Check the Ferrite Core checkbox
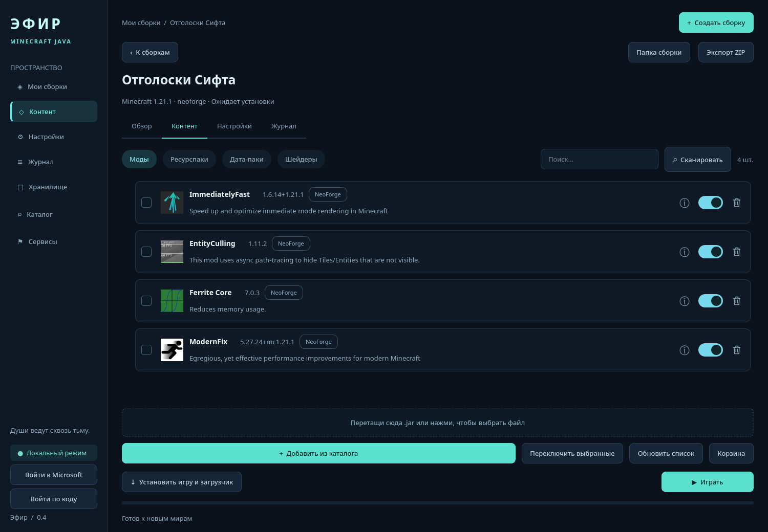The height and width of the screenshot is (532, 768). tap(146, 301)
